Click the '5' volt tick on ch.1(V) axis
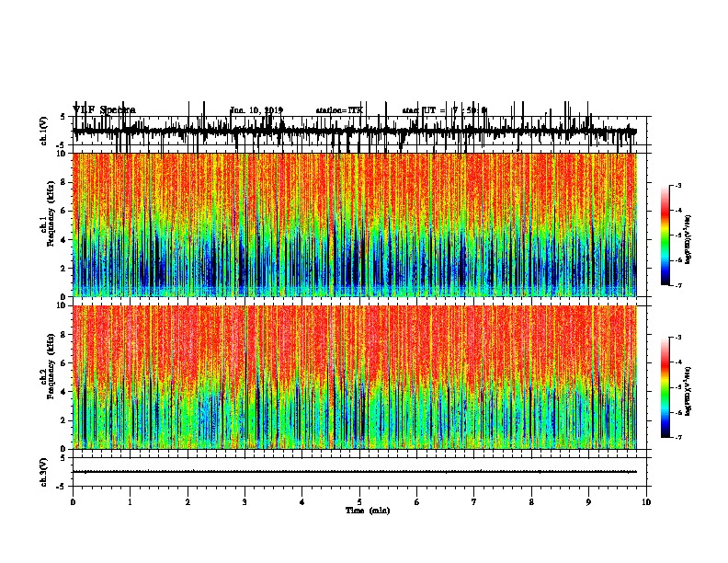The image size is (728, 563). tap(63, 117)
